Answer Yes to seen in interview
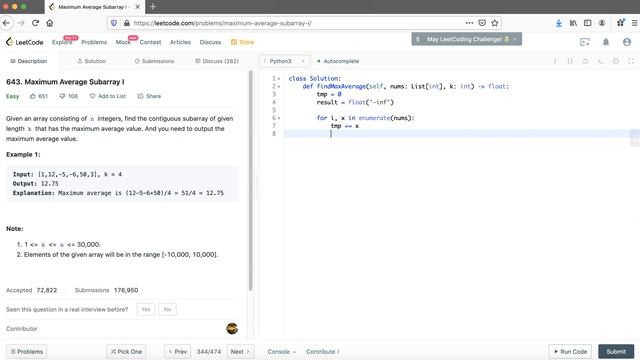The width and height of the screenshot is (640, 360). tap(146, 309)
